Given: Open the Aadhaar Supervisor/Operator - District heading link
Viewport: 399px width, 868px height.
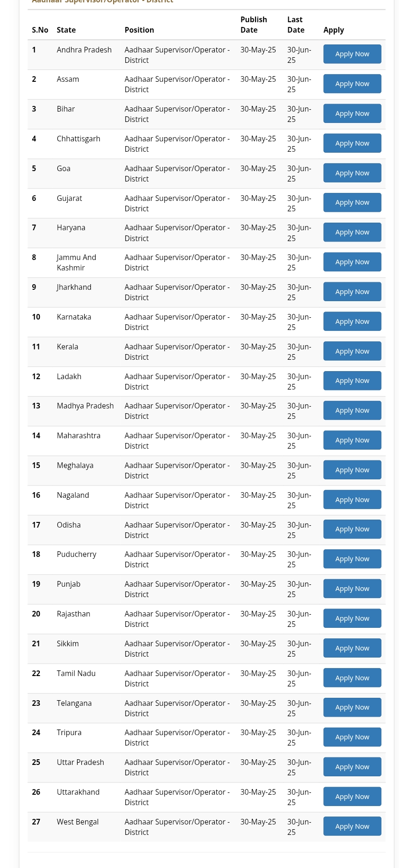Looking at the screenshot, I should coord(102,2).
